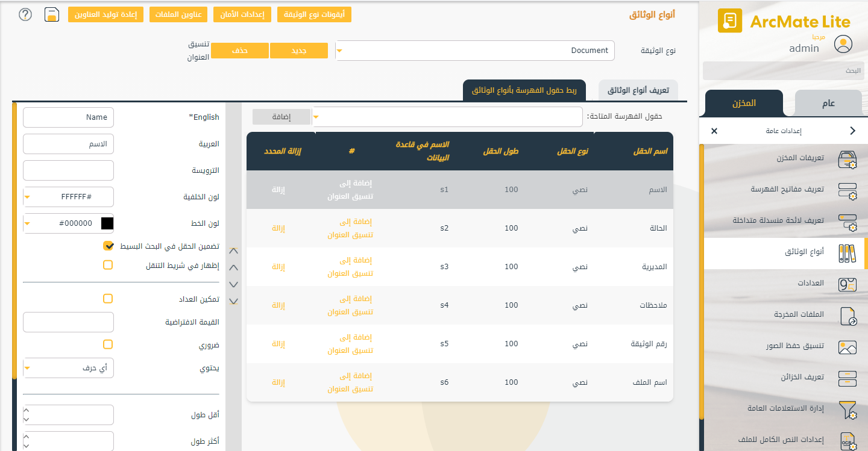The width and height of the screenshot is (868, 451).
Task: Open the help question mark icon
Action: click(25, 14)
